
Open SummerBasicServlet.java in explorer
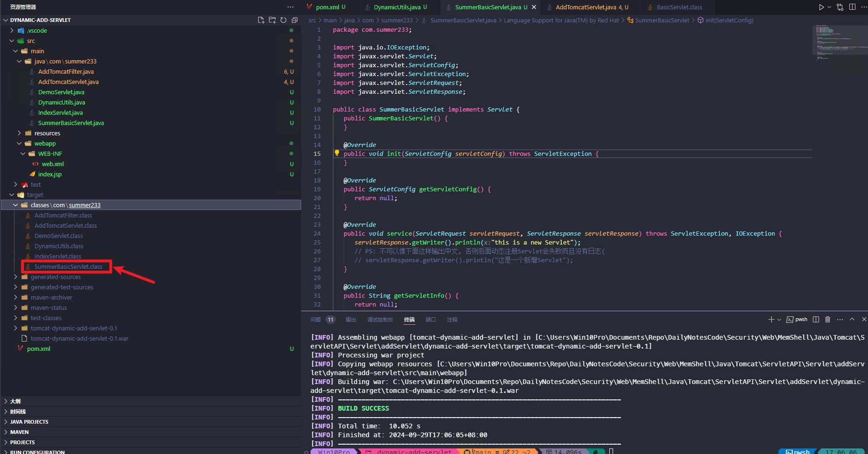(71, 123)
